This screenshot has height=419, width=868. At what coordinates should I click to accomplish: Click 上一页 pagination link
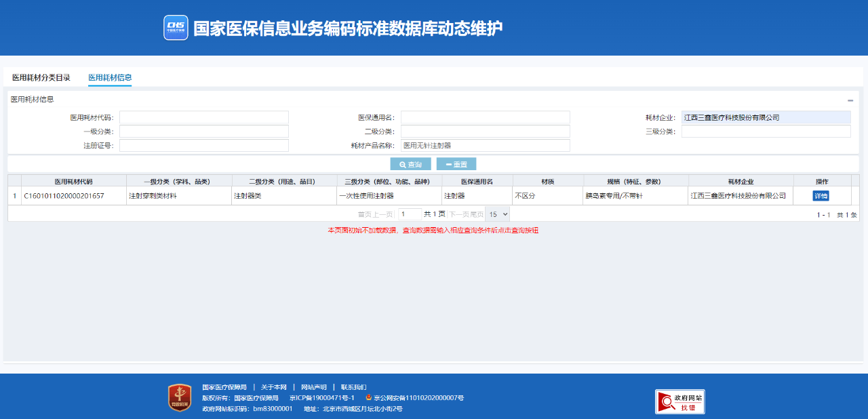pyautogui.click(x=382, y=214)
